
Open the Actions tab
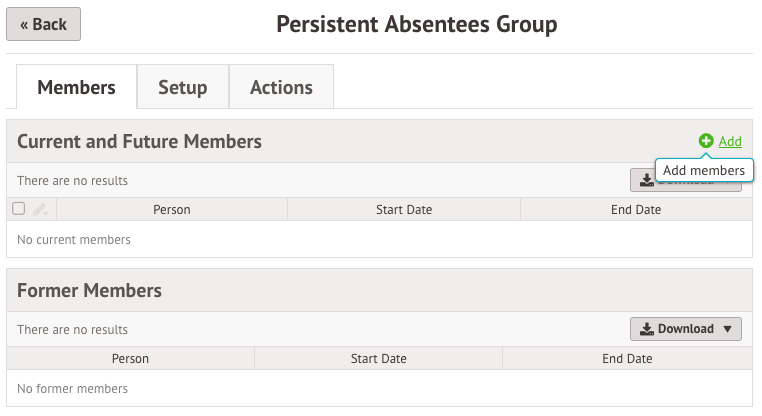[281, 87]
